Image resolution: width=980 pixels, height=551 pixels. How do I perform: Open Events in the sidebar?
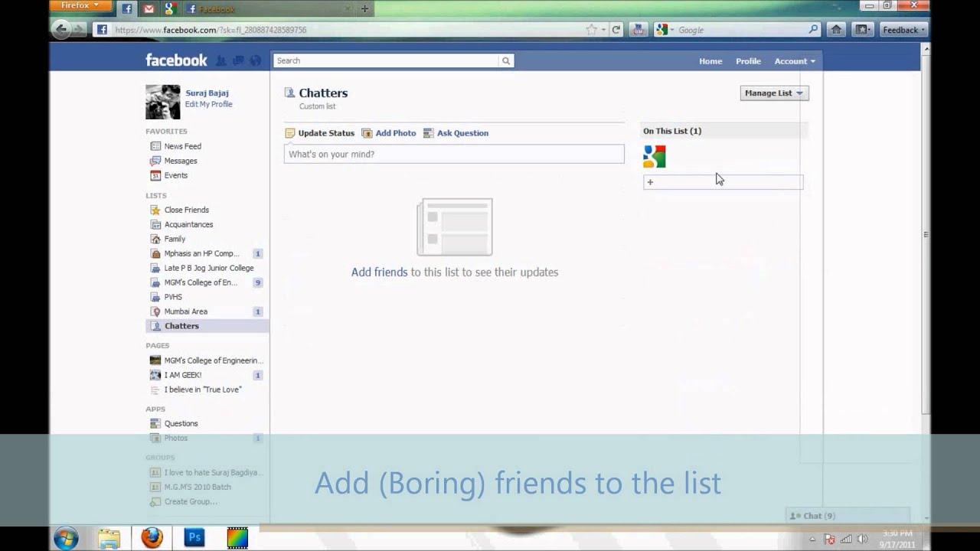(175, 175)
